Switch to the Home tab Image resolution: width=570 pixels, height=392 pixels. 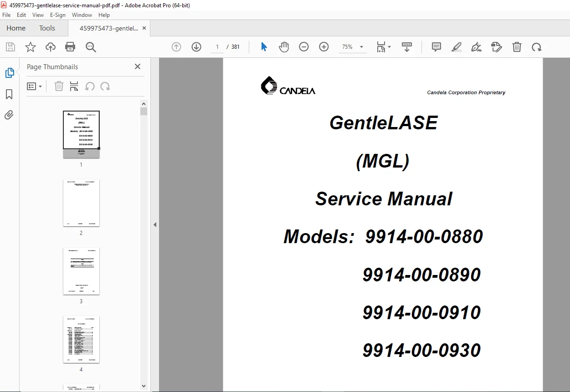[16, 28]
